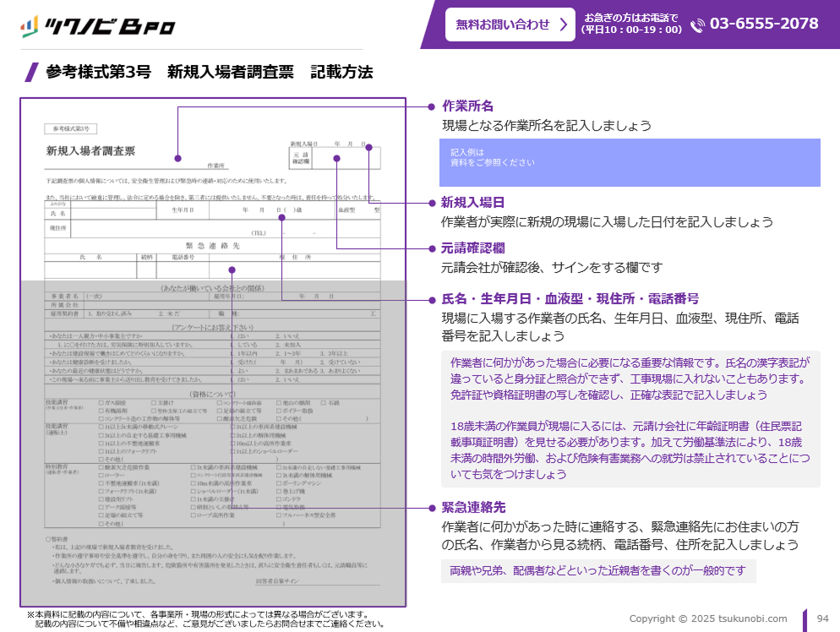
Task: Click phone number 03-6555-2078
Action: [x=764, y=24]
